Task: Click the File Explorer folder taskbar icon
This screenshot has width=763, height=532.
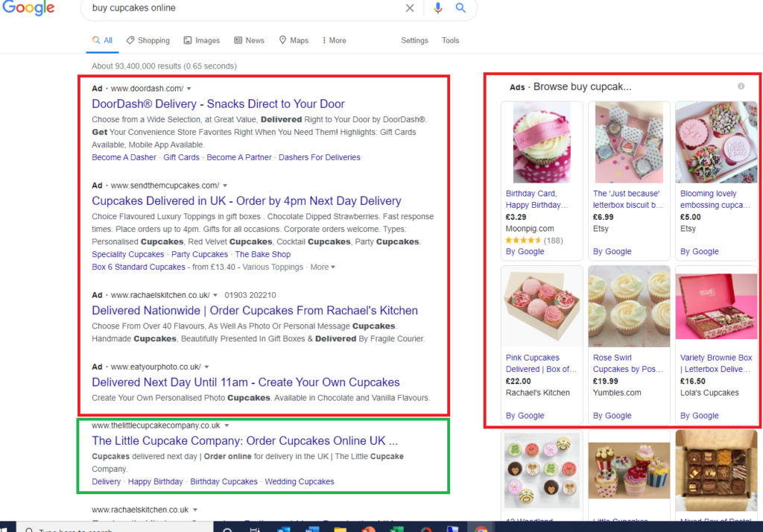Action: coord(340,529)
